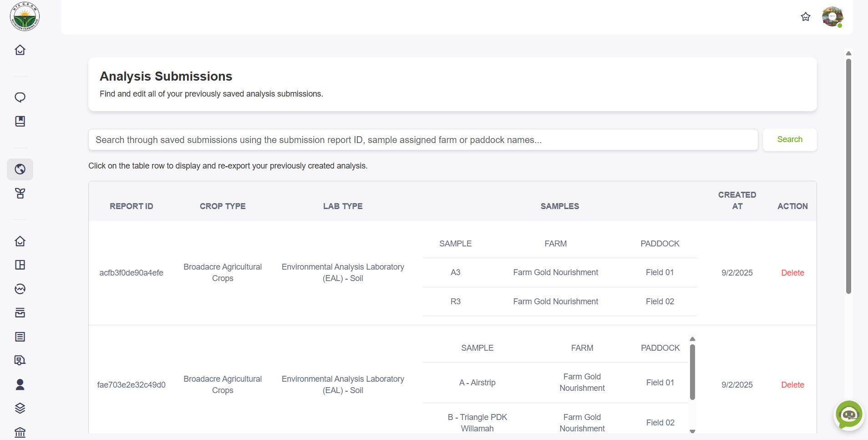This screenshot has height=440, width=868.
Task: Open the farm home icon in lower sidebar
Action: [20, 241]
